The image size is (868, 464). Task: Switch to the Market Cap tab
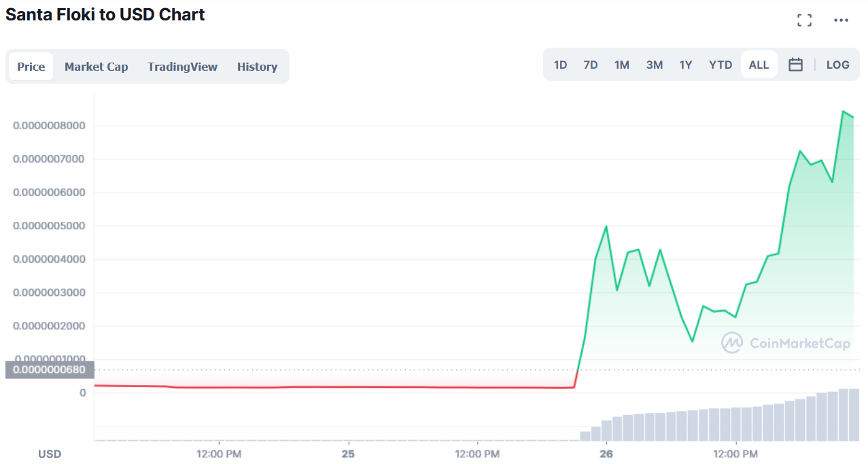pyautogui.click(x=96, y=67)
